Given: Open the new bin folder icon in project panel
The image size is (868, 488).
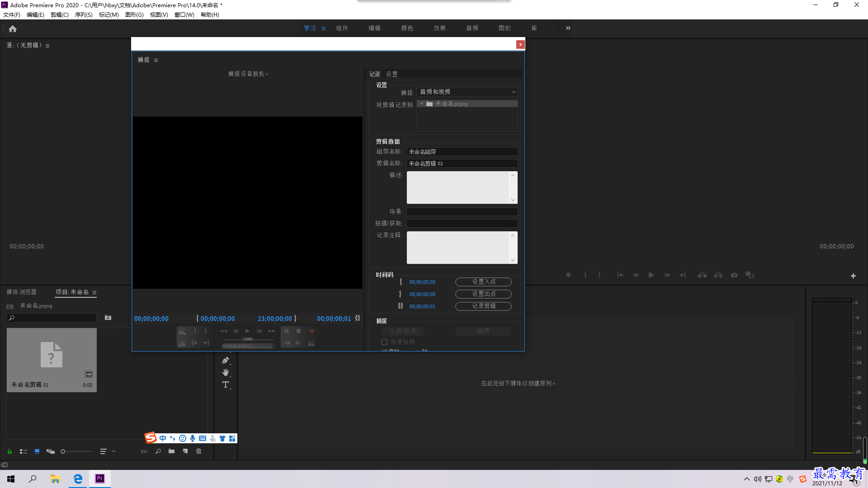Looking at the screenshot, I should [x=172, y=451].
